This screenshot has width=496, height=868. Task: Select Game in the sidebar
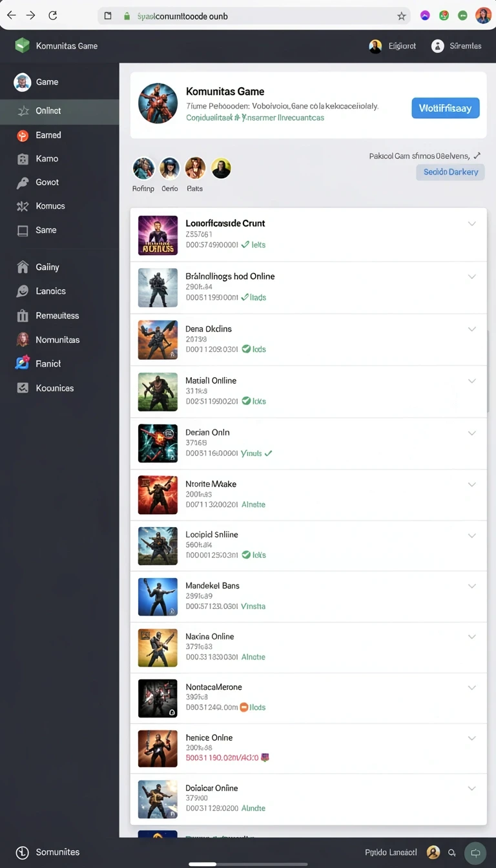click(59, 82)
